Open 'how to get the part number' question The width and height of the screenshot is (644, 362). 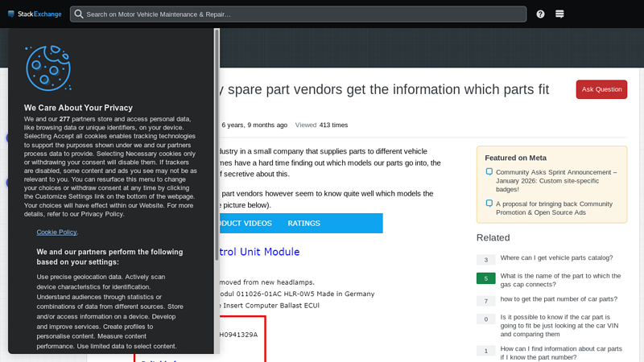(559, 298)
